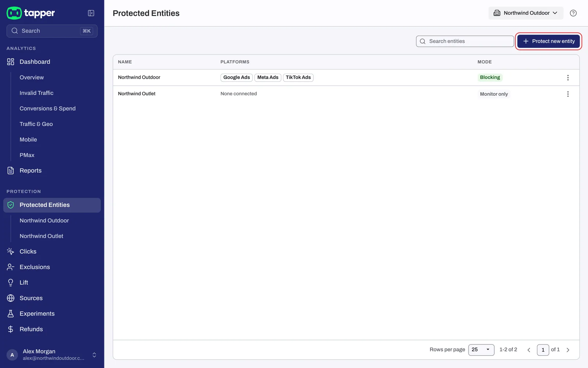Screen dimensions: 588x368
Task: Click the Lift lightbulb icon
Action: tap(11, 283)
